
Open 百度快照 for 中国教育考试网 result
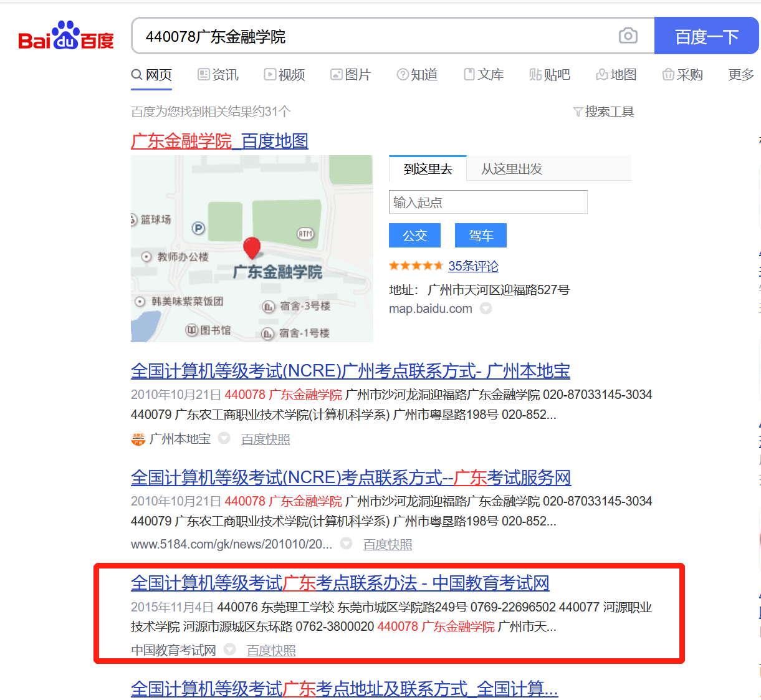(271, 650)
